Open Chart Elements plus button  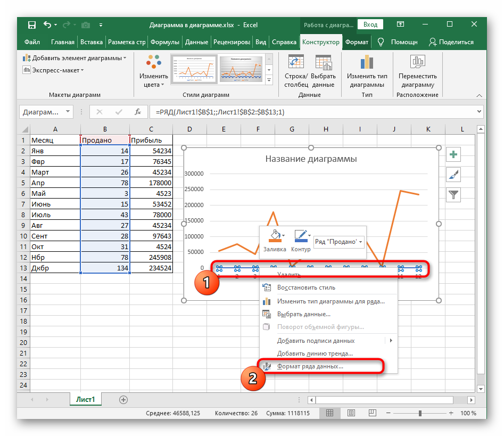click(x=453, y=155)
